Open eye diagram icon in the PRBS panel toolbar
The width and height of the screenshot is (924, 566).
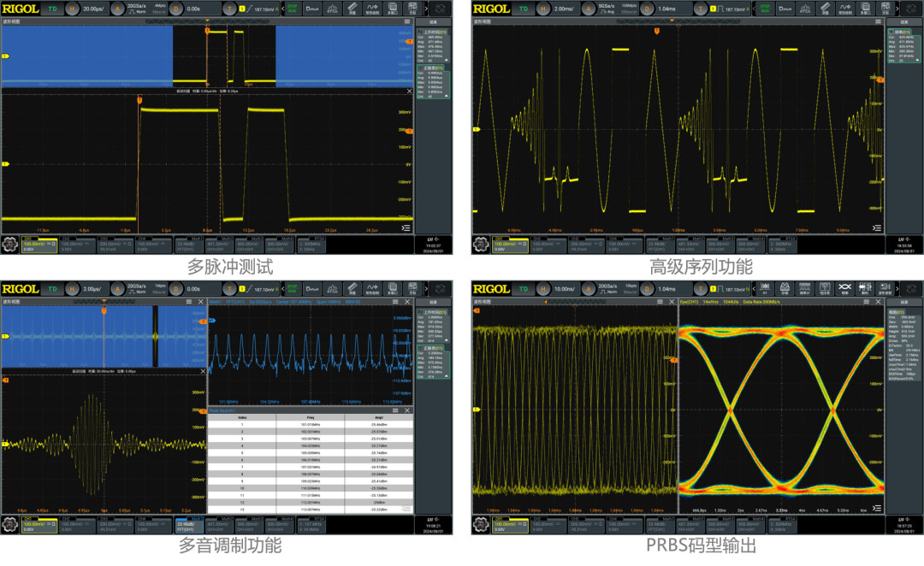point(845,289)
